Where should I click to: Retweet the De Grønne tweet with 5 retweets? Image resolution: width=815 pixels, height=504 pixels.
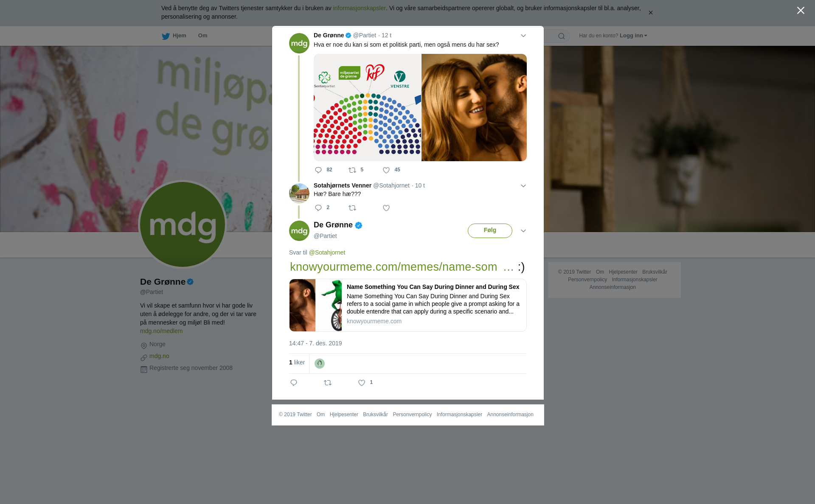pyautogui.click(x=352, y=170)
